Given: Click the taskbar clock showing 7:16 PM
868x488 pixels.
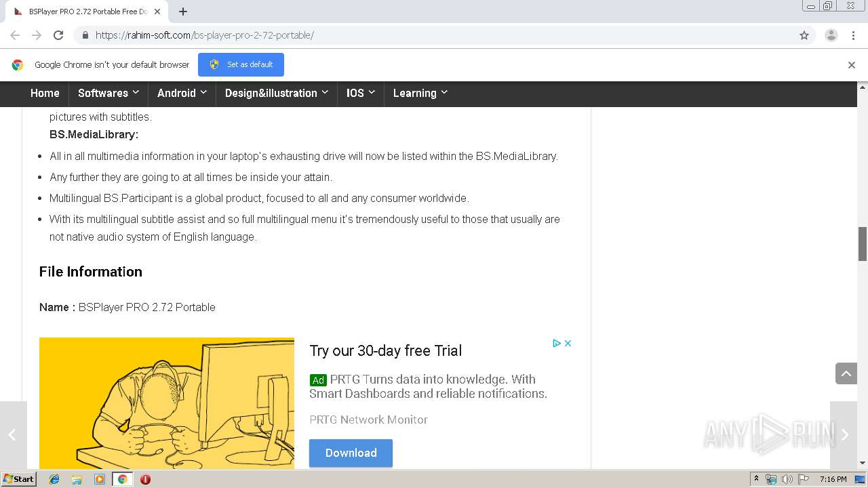Looking at the screenshot, I should coord(833,479).
